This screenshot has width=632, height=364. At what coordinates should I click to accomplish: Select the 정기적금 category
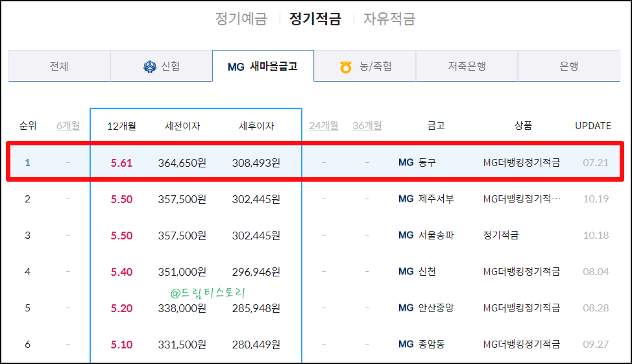(315, 19)
